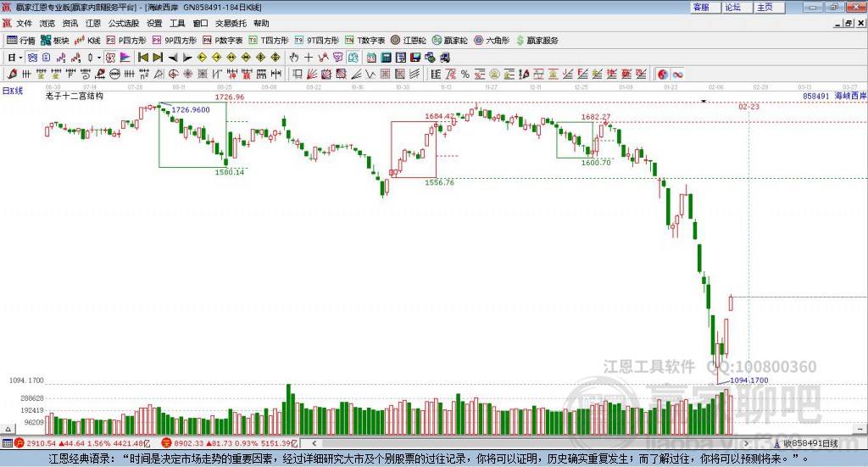Image resolution: width=868 pixels, height=467 pixels.
Task: Open the 六角形 hexagon tool
Action: pyautogui.click(x=492, y=41)
